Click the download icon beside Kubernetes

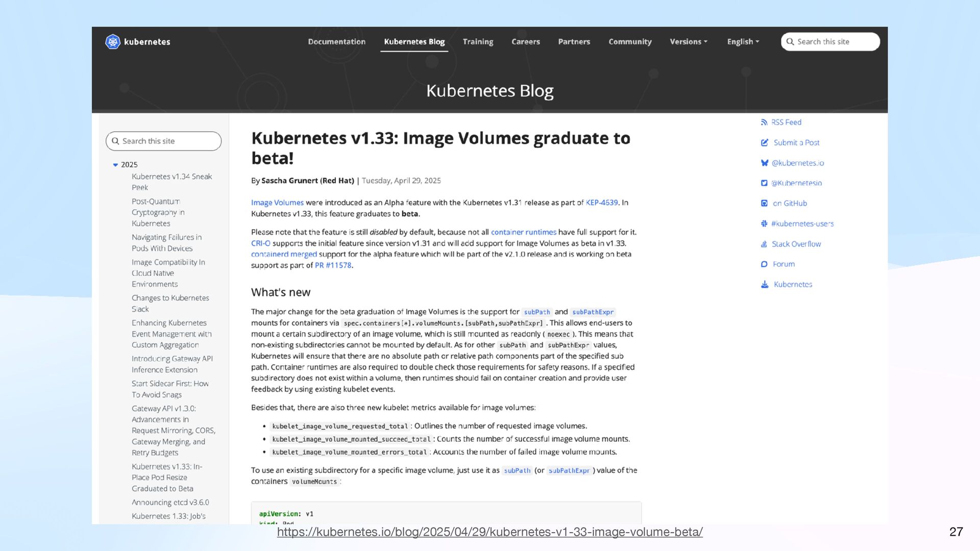coord(764,284)
